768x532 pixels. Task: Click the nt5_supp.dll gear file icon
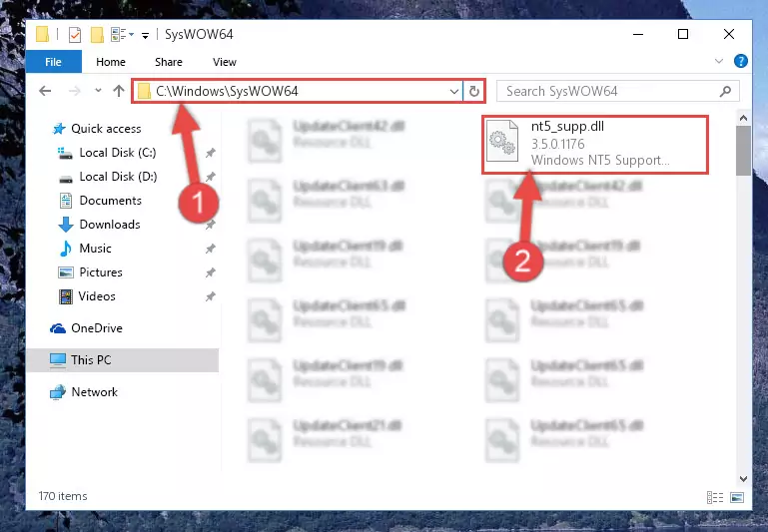[502, 141]
